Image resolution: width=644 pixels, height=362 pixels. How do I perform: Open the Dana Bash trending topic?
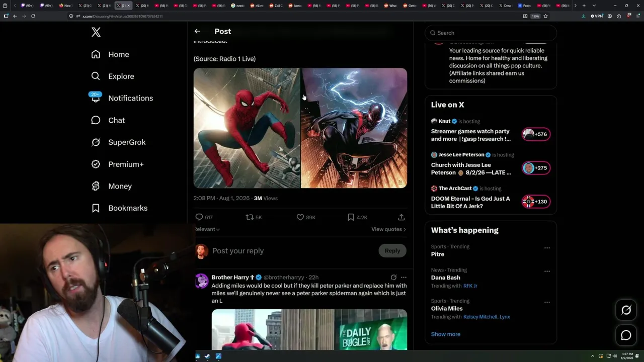pos(446,278)
